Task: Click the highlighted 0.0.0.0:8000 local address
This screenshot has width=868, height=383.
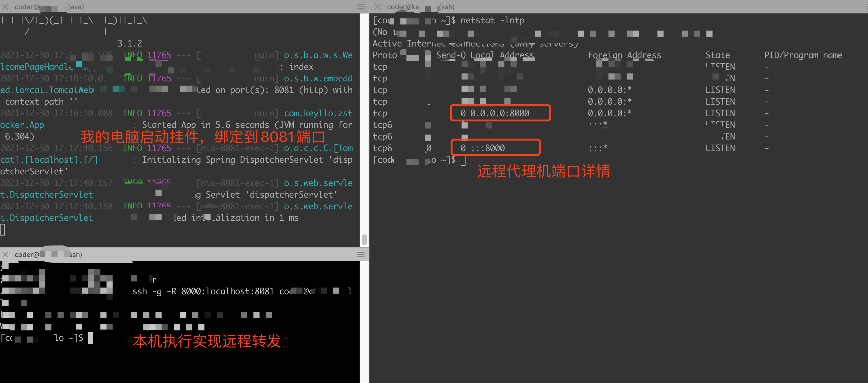Action: [x=499, y=113]
